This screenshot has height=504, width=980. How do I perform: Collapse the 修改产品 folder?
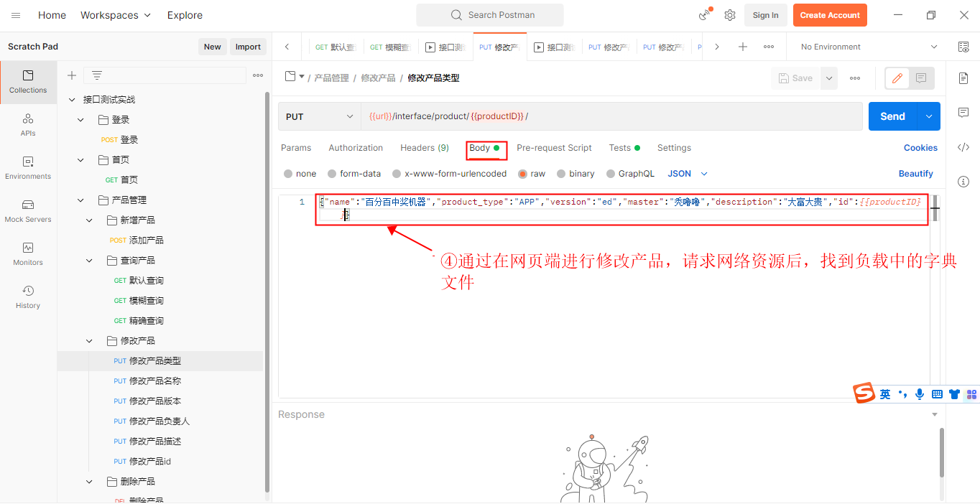click(x=89, y=341)
